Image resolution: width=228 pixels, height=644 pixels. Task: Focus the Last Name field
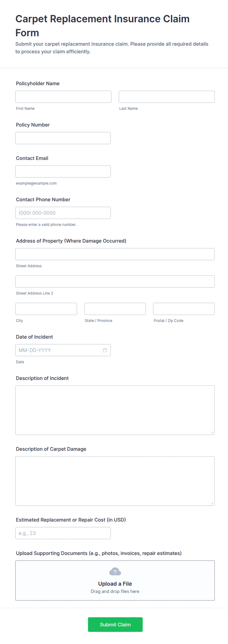[x=166, y=97]
